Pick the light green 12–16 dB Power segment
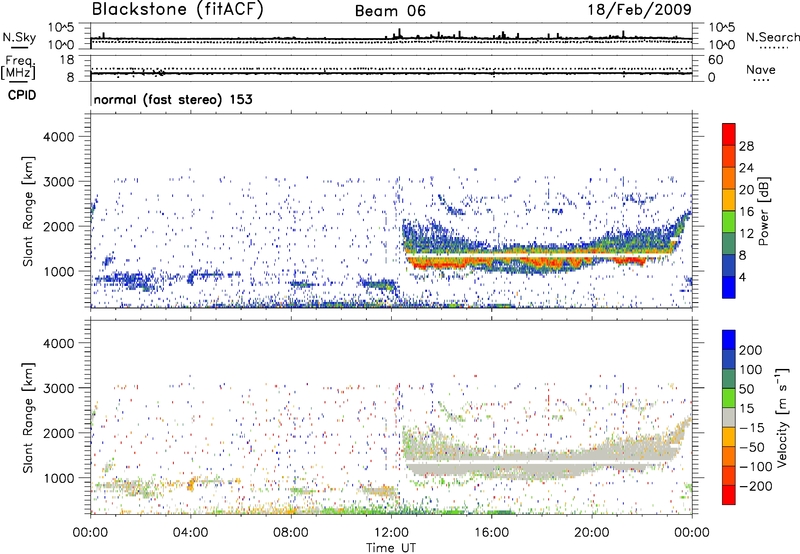The height and width of the screenshot is (554, 800). coord(729,221)
